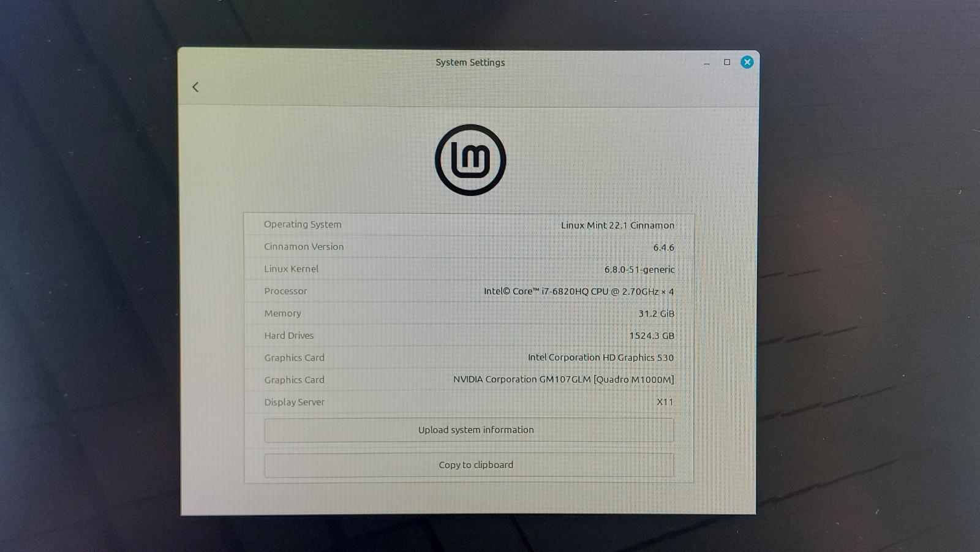980x552 pixels.
Task: Select Linux Mint 22.1 Cinnamon value
Action: point(617,225)
